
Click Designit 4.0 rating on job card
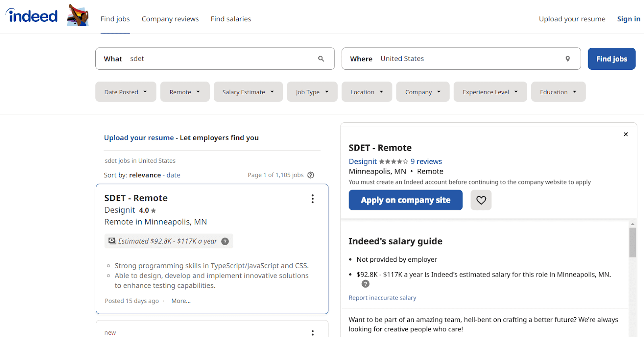coord(130,210)
